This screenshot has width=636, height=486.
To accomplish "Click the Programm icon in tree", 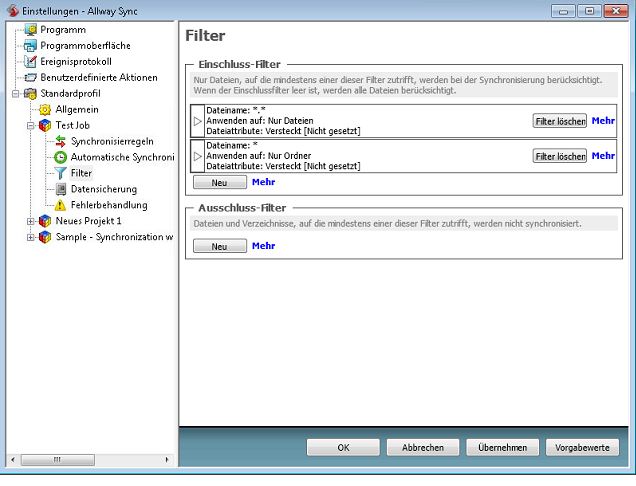I will (x=30, y=29).
